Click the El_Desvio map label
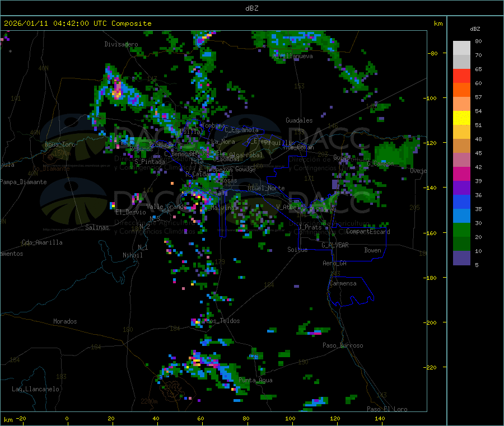 click(130, 212)
